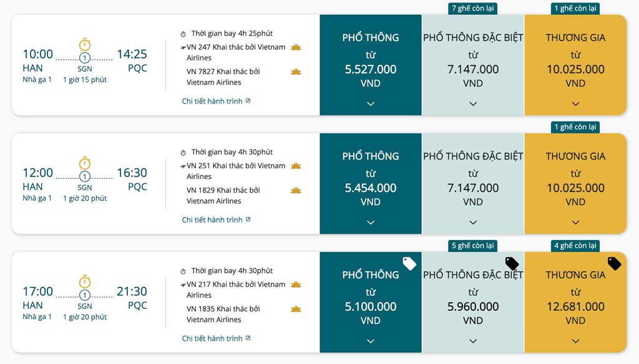Expand the 5.527.000 VND economy fare chevron
This screenshot has width=639, height=364.
pos(371,103)
